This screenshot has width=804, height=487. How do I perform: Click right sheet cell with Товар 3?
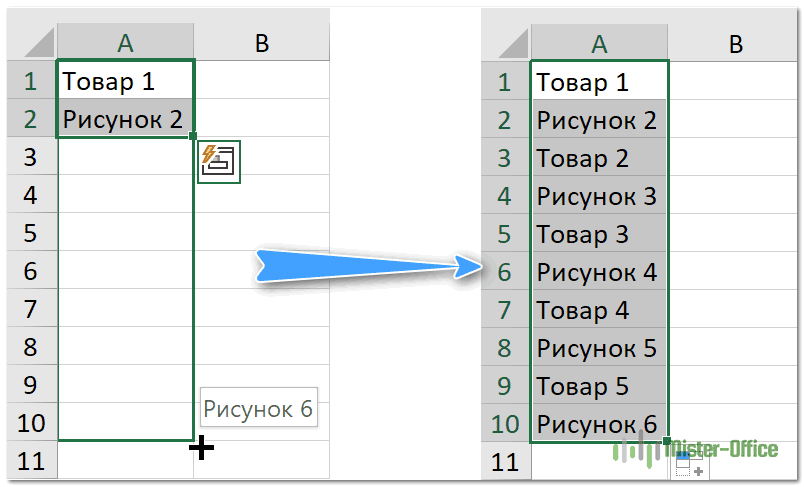coord(599,234)
